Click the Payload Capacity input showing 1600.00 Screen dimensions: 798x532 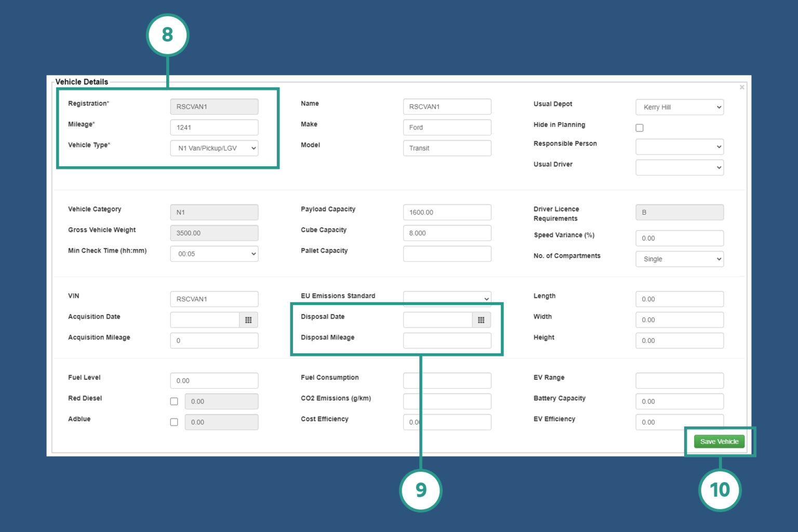click(447, 212)
